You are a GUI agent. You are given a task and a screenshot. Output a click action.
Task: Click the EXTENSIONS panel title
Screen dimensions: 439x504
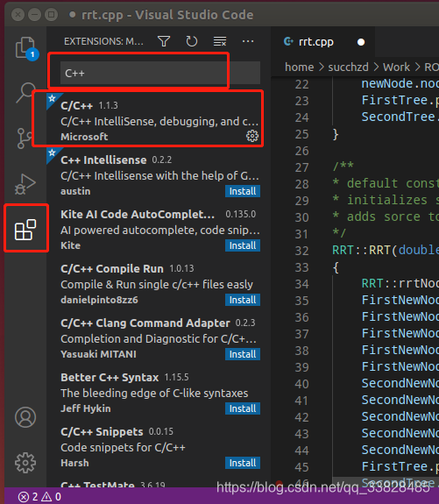pyautogui.click(x=103, y=41)
